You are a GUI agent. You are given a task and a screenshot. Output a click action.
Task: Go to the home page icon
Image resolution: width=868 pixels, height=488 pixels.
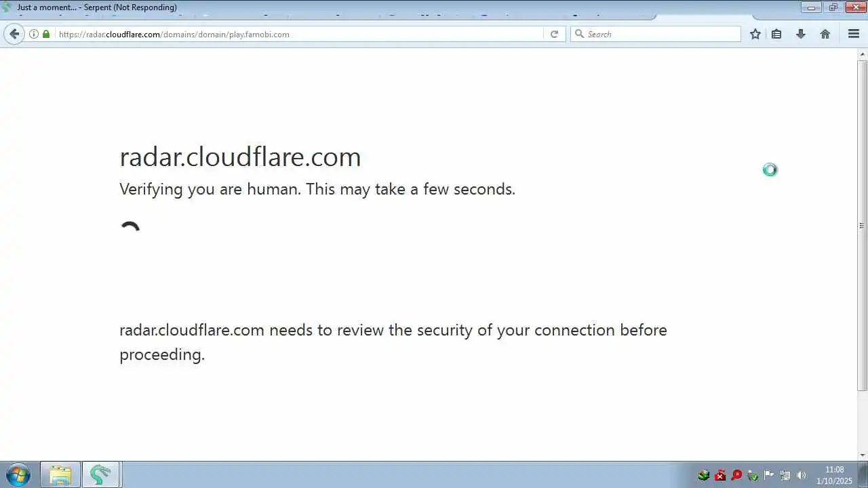(x=825, y=34)
